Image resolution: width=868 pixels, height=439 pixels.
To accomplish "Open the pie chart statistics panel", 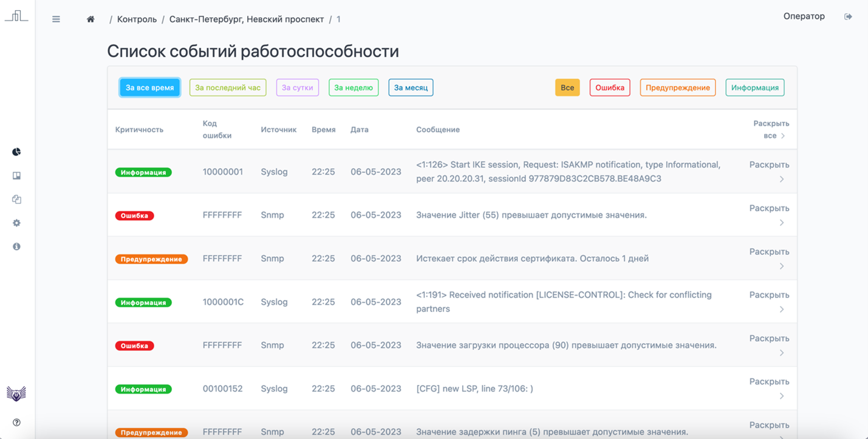I will click(16, 152).
